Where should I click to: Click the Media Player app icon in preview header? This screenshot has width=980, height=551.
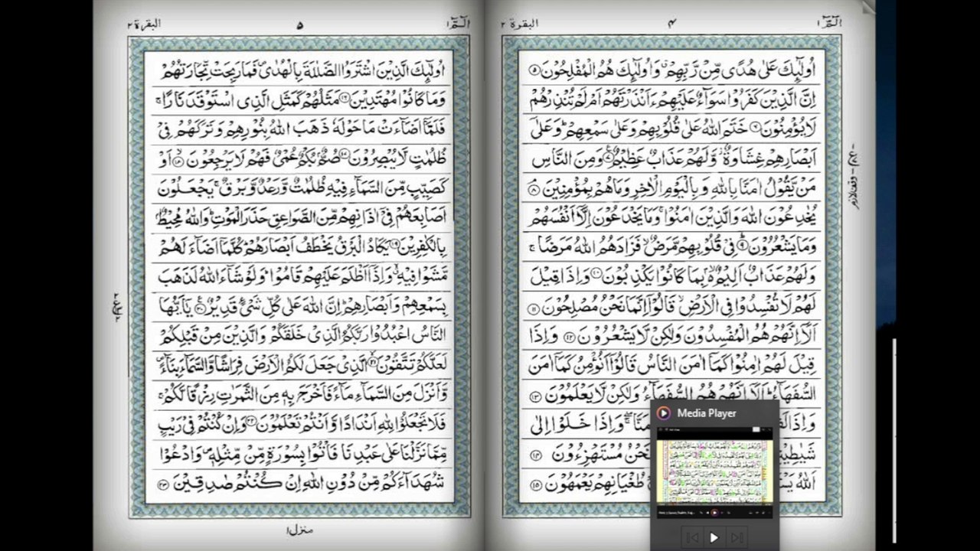click(x=664, y=413)
